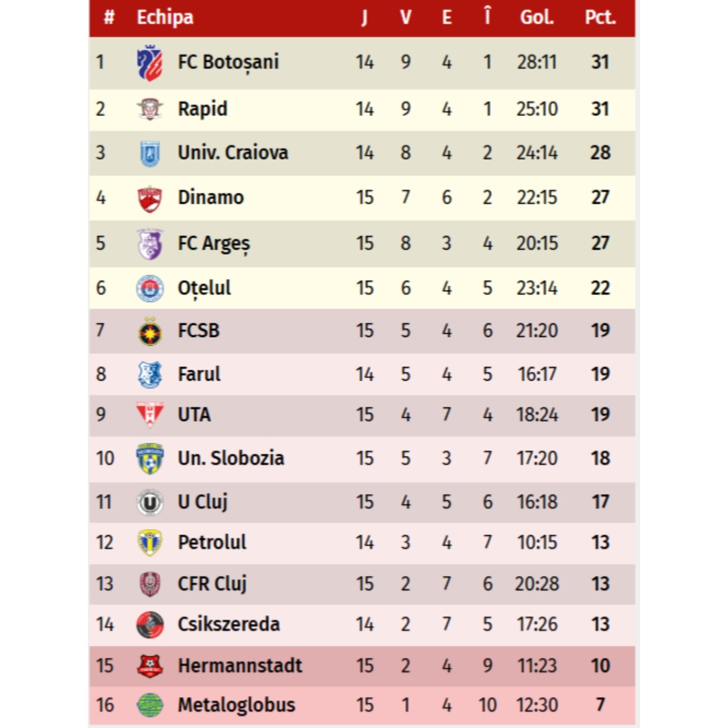Click the FCSB star emblem

(150, 332)
